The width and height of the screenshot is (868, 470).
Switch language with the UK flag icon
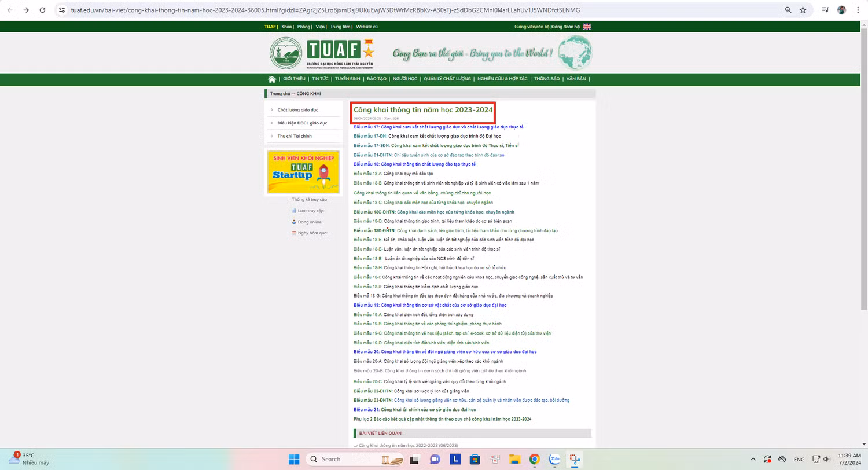[587, 27]
